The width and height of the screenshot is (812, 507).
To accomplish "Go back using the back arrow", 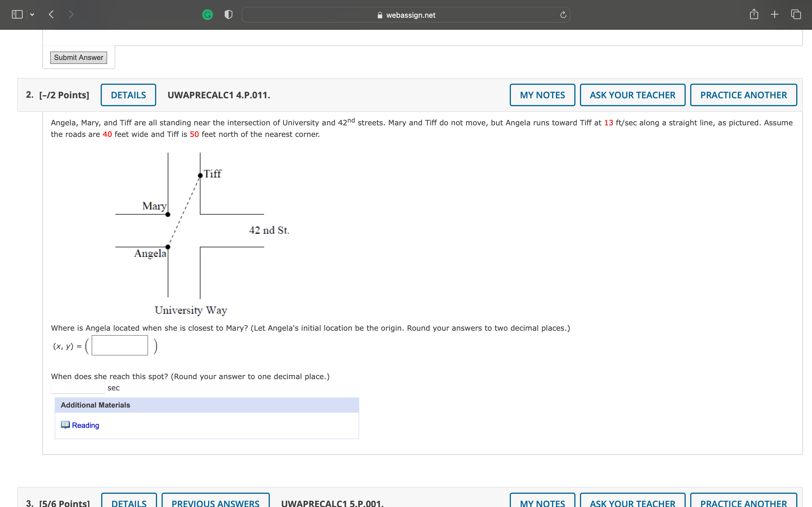I will point(51,14).
